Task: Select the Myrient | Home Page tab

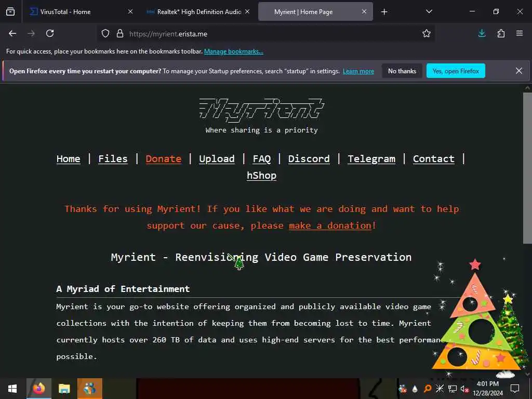Action: pyautogui.click(x=315, y=12)
